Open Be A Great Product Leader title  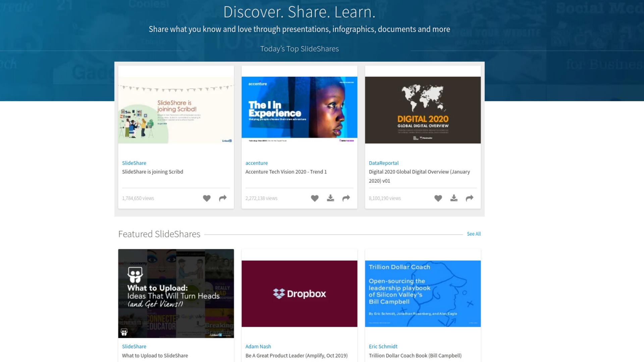[297, 355]
